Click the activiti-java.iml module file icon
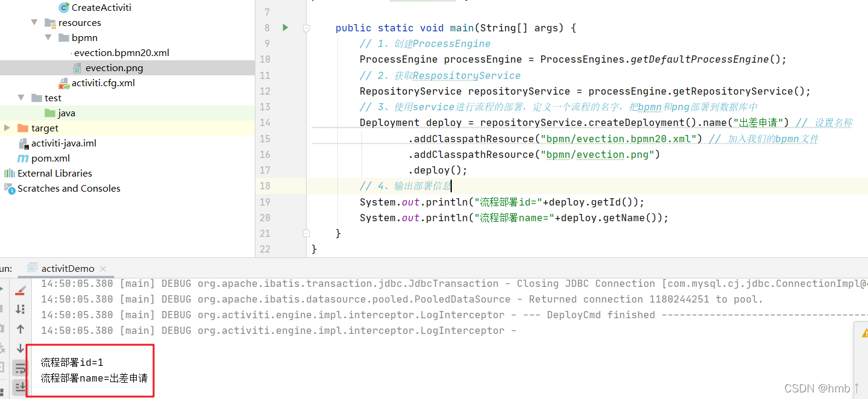 pos(23,143)
